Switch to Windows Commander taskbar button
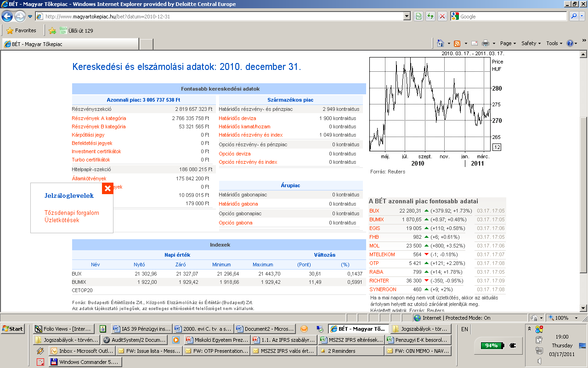 (x=86, y=362)
